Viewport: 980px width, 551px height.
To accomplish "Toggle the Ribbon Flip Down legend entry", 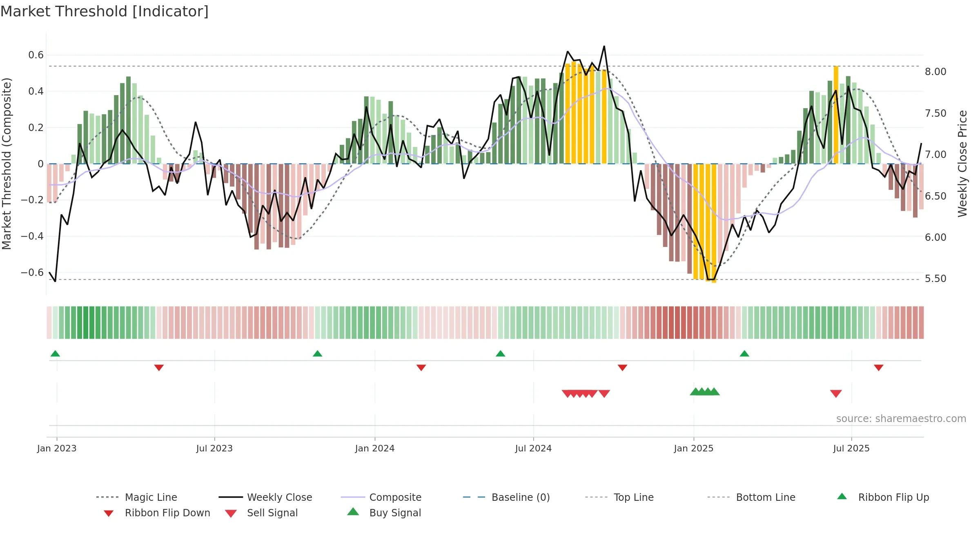I will 156,513.
